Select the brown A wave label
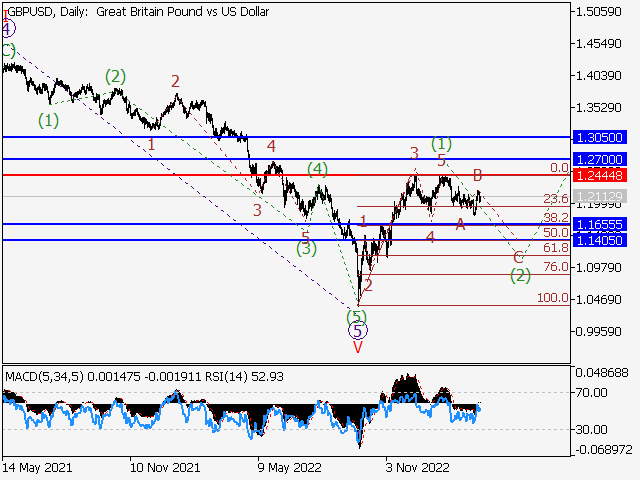The width and height of the screenshot is (640, 480). pos(460,224)
